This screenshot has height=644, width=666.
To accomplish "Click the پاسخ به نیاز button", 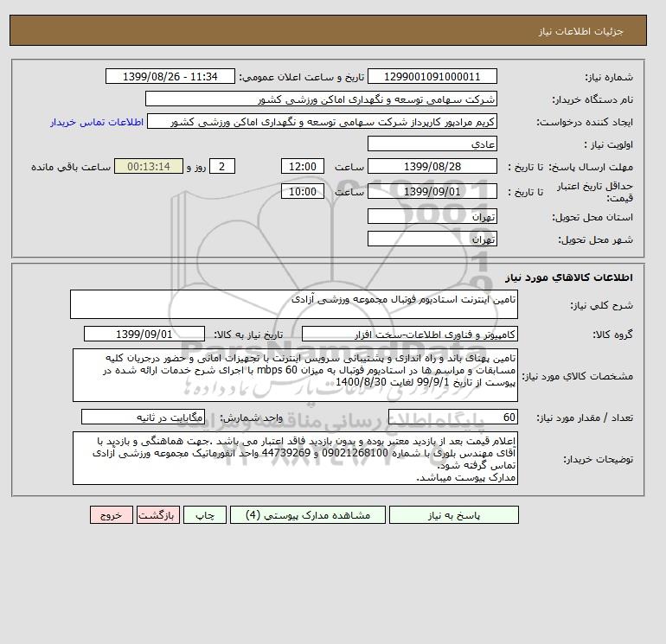I will point(453,515).
